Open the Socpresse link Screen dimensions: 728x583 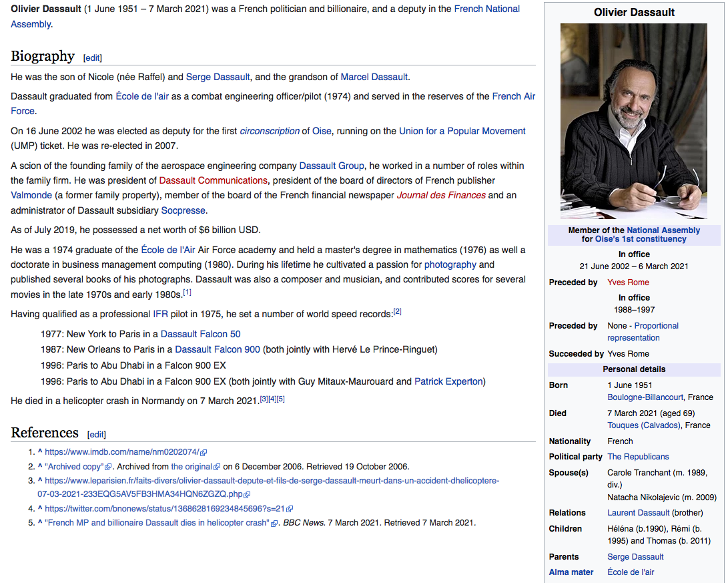[183, 210]
